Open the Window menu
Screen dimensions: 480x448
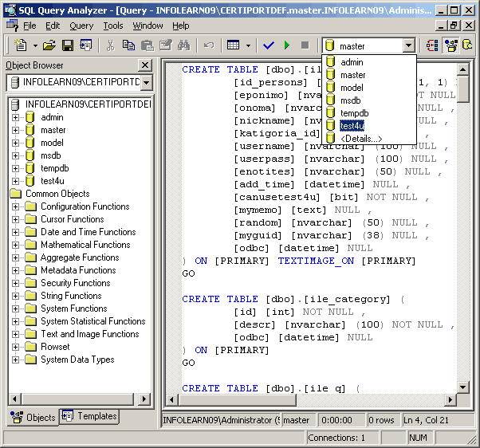point(148,26)
